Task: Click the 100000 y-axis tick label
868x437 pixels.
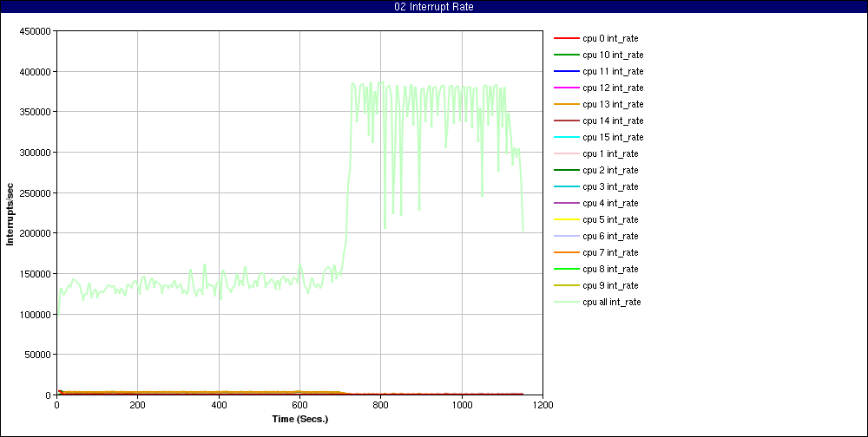Action: pos(36,314)
